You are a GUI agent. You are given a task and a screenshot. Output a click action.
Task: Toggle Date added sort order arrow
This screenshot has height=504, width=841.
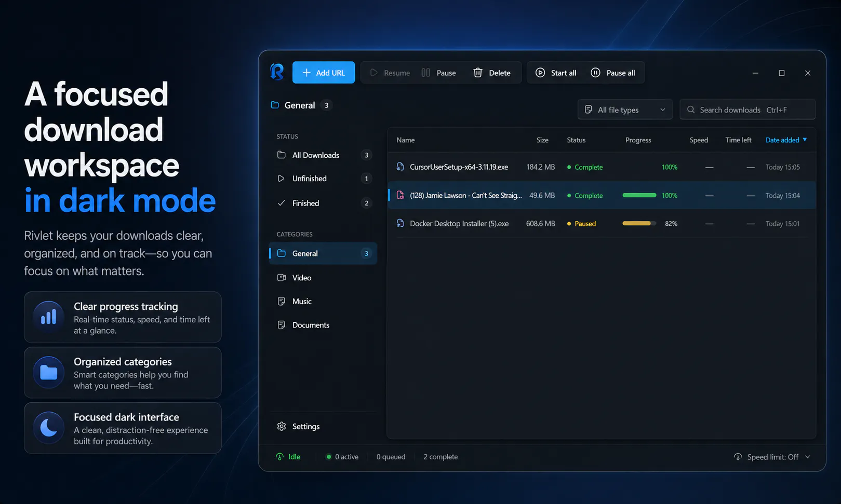(x=805, y=140)
